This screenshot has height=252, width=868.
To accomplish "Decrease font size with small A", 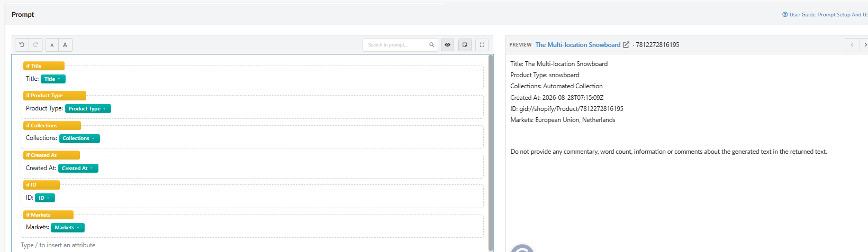I will pos(52,45).
